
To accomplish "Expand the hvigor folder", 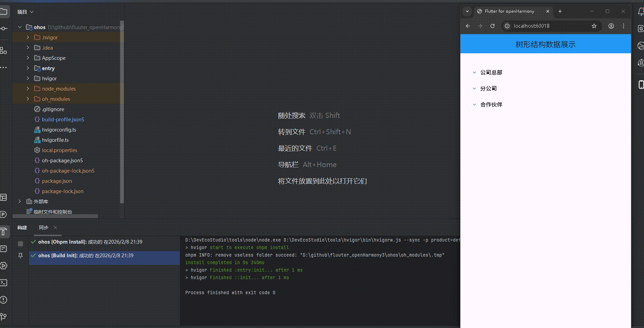I will tap(28, 78).
